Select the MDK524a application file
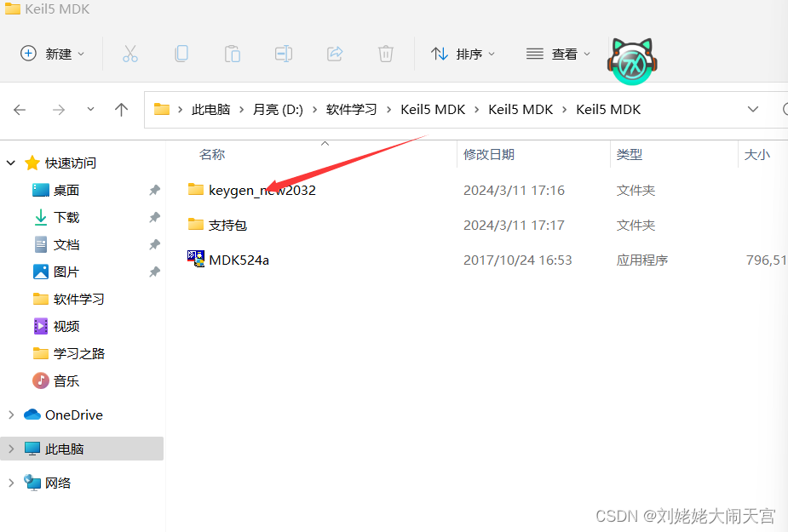 [239, 260]
